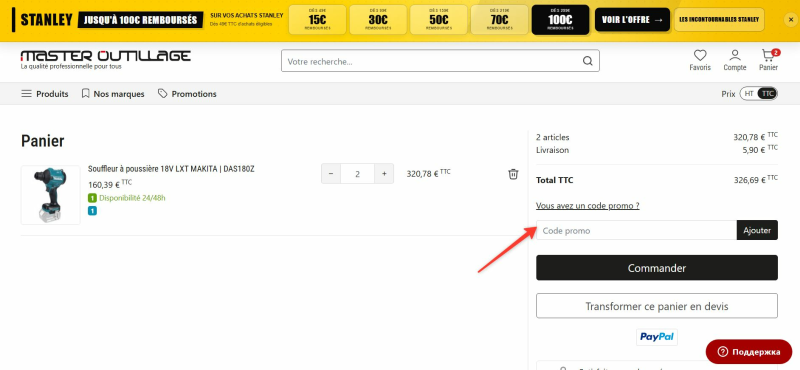Switch prices to TTC

pyautogui.click(x=767, y=94)
